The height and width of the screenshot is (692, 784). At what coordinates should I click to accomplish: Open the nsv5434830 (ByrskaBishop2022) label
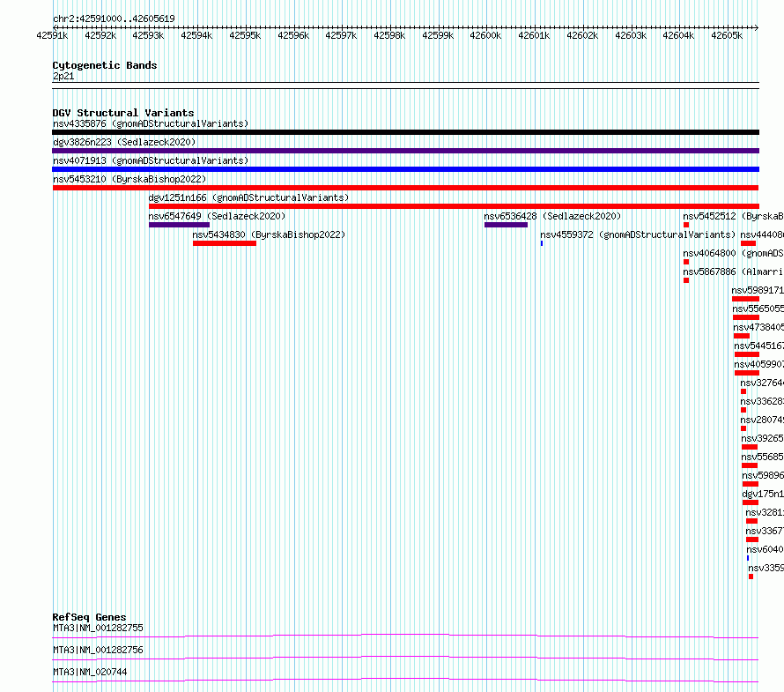point(269,234)
